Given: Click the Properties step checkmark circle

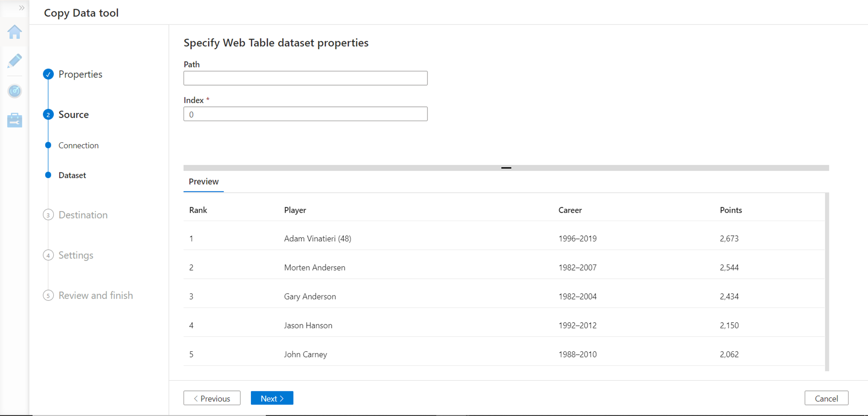Looking at the screenshot, I should tap(48, 74).
